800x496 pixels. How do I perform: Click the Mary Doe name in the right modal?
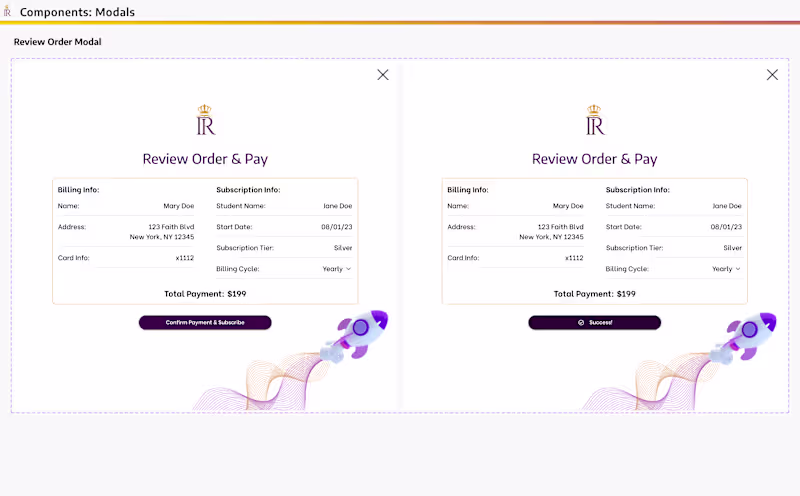(568, 206)
